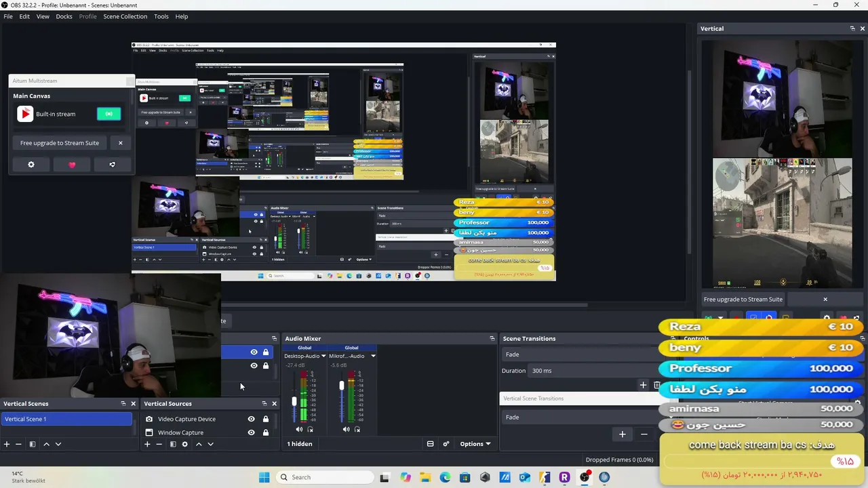Remove the selected vertical source
The image size is (868, 488).
pos(159,444)
